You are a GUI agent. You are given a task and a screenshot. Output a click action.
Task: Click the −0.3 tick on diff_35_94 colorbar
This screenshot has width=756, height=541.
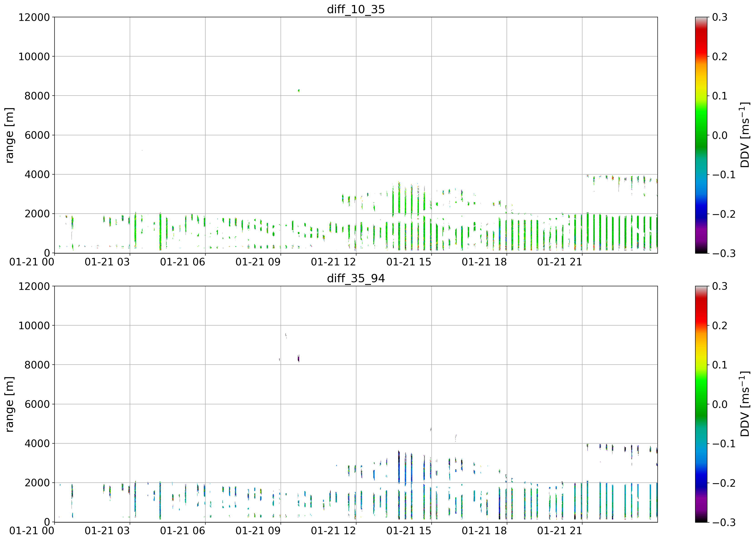(x=724, y=522)
